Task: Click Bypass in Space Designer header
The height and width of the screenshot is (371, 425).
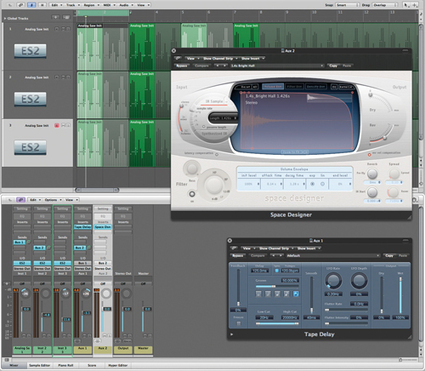Action: point(182,66)
